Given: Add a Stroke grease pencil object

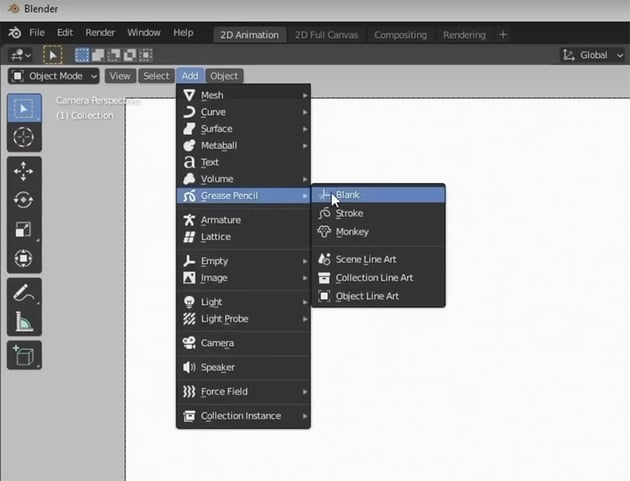Looking at the screenshot, I should coord(378,213).
